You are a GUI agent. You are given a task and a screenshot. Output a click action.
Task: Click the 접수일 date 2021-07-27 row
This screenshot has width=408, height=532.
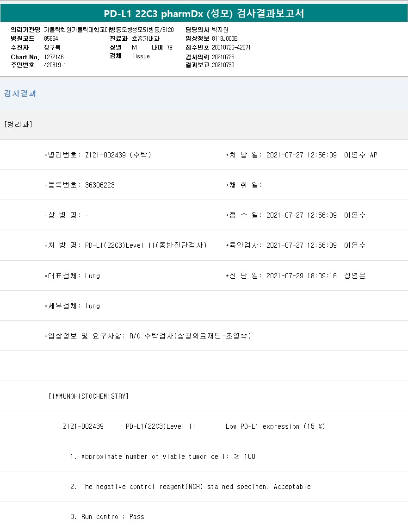click(296, 215)
